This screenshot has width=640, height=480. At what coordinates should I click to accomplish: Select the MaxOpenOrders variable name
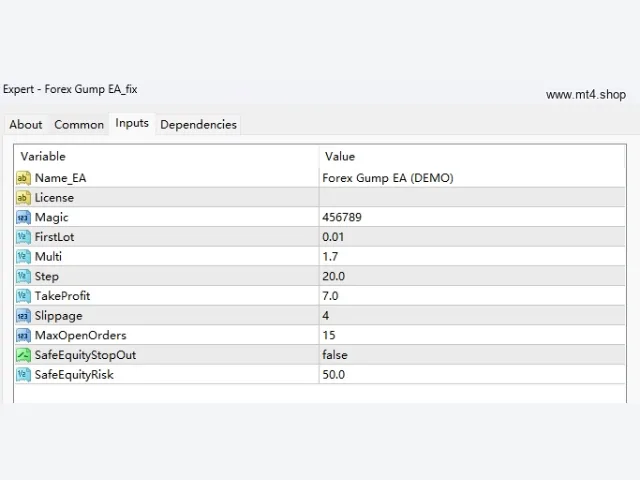point(80,335)
